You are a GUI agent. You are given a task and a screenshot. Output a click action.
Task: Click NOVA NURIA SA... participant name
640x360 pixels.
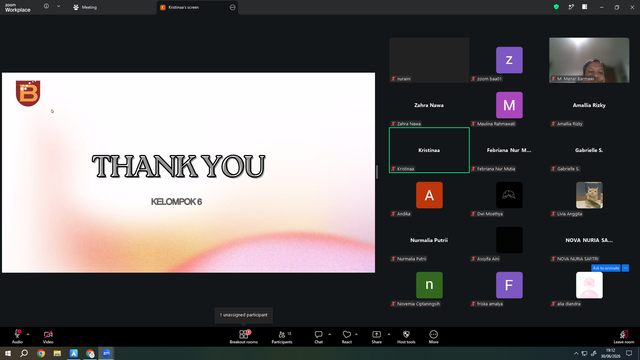point(589,240)
